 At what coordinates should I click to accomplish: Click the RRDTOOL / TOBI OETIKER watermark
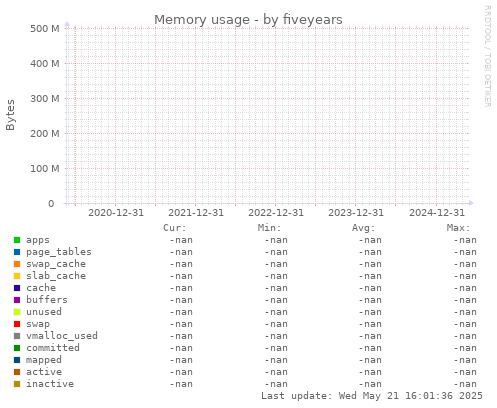487,56
